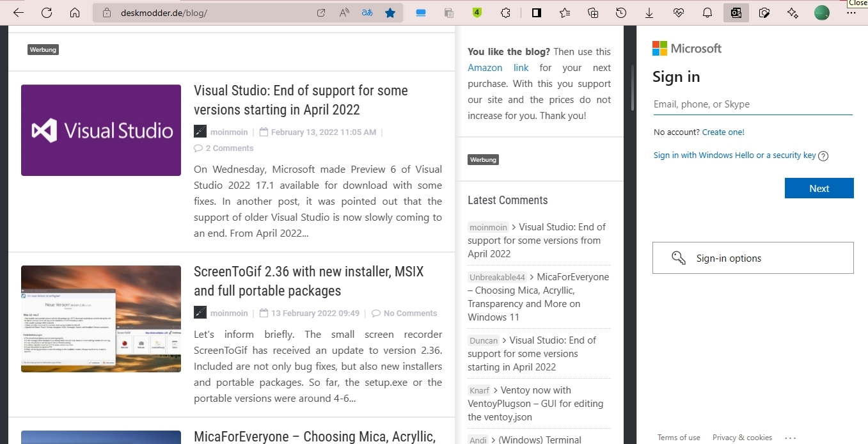Click date 13 February 2022 09:49
This screenshot has height=444, width=868.
click(315, 313)
